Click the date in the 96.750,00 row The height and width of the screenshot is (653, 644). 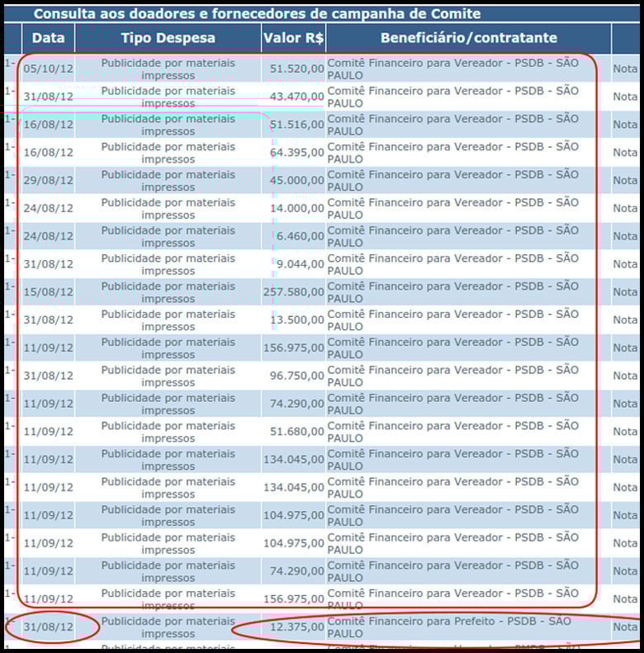point(49,376)
